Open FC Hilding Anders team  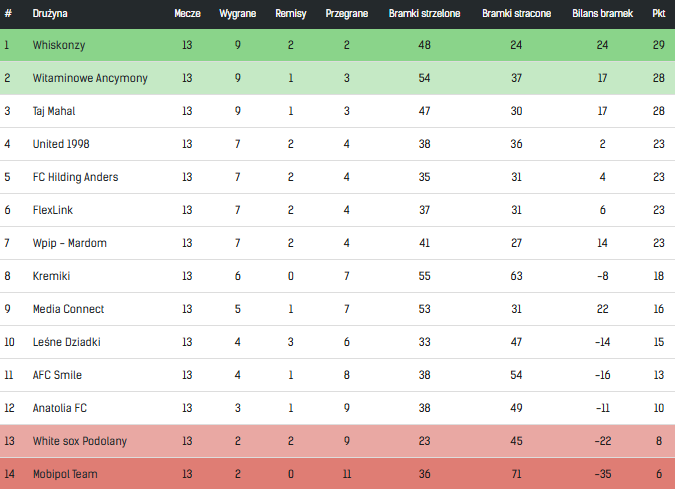click(x=75, y=177)
